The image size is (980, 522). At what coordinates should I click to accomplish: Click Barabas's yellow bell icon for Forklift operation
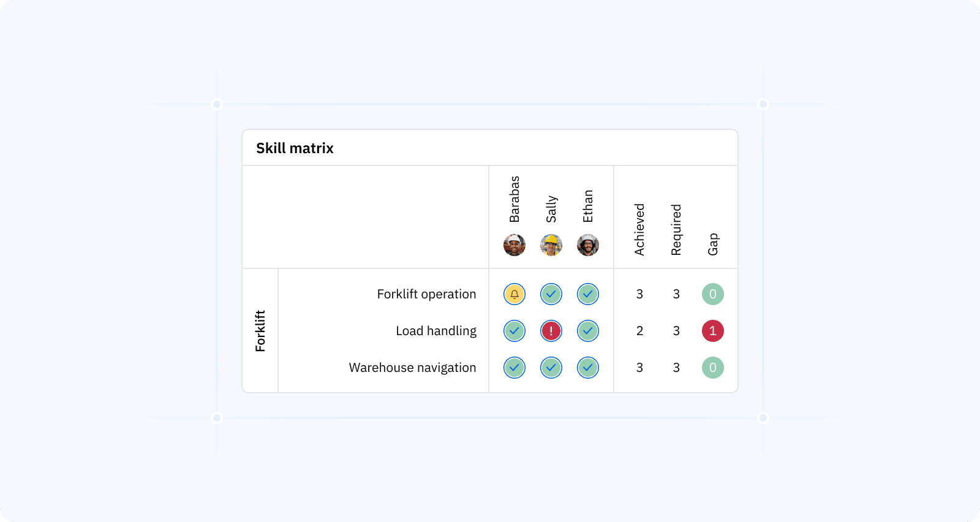click(514, 294)
